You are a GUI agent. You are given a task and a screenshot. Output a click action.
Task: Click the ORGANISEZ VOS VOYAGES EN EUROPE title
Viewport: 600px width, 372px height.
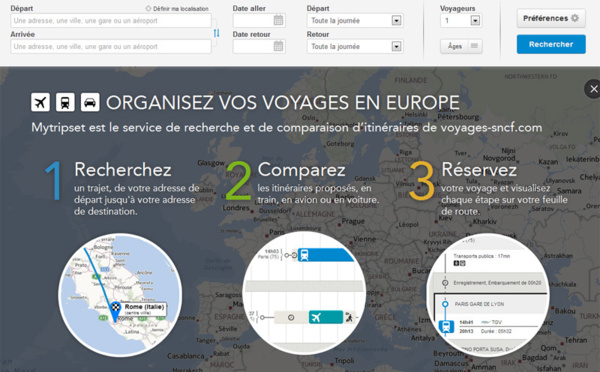(283, 103)
